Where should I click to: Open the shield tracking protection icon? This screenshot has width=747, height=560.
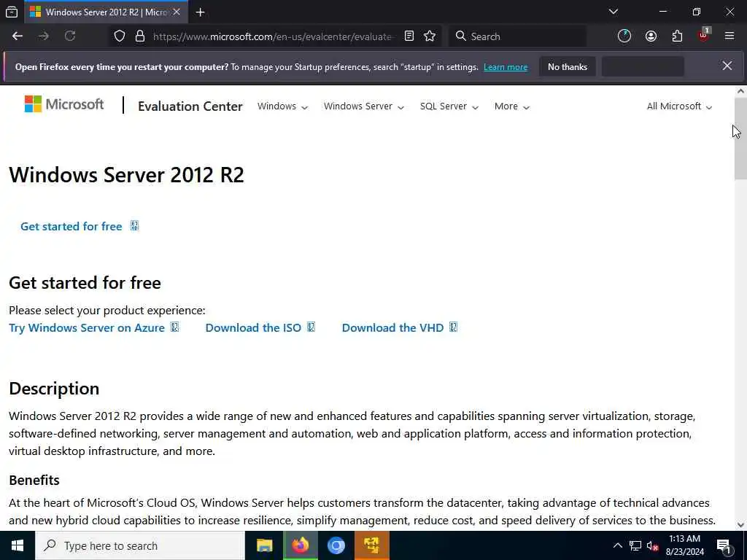click(x=120, y=36)
